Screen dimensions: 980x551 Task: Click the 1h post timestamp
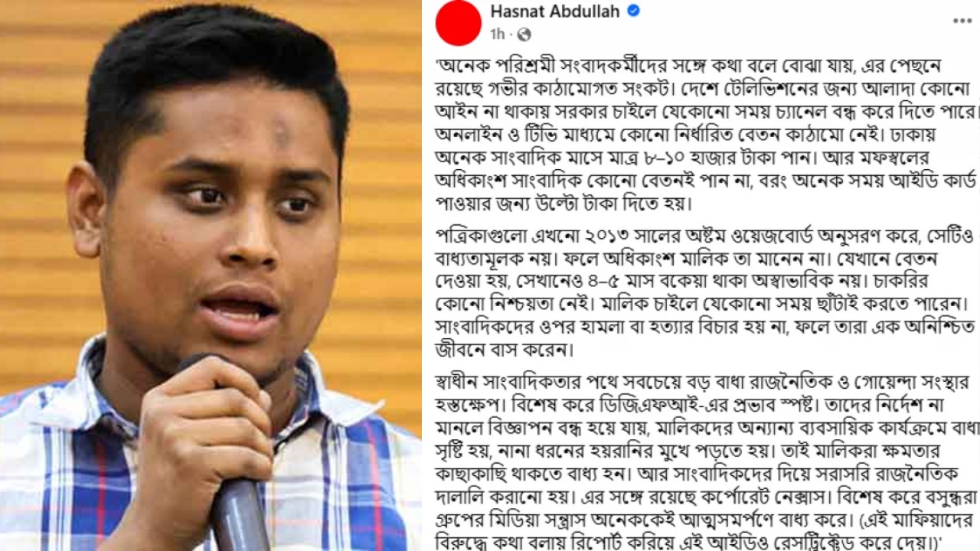point(498,34)
